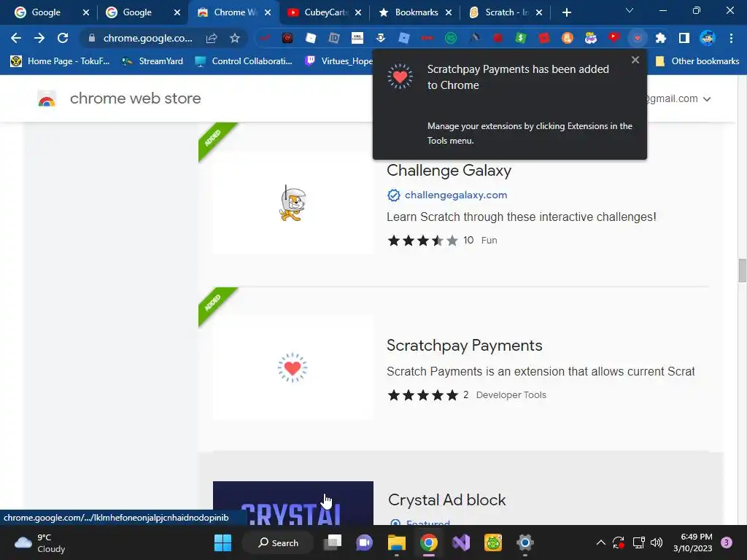Open Visual Studio from the taskbar
747x560 pixels.
(x=461, y=542)
